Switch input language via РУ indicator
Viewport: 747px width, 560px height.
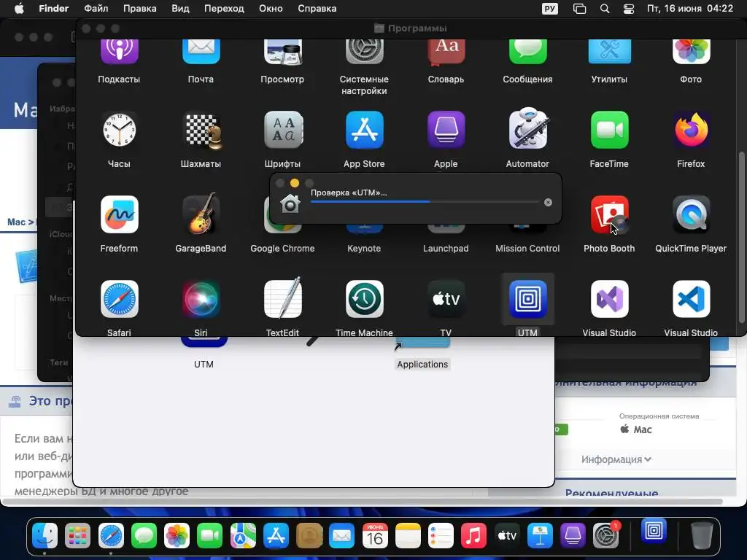coord(550,9)
